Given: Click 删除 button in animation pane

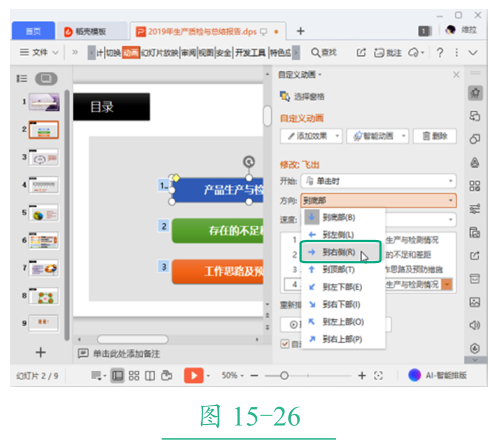Looking at the screenshot, I should coord(435,136).
